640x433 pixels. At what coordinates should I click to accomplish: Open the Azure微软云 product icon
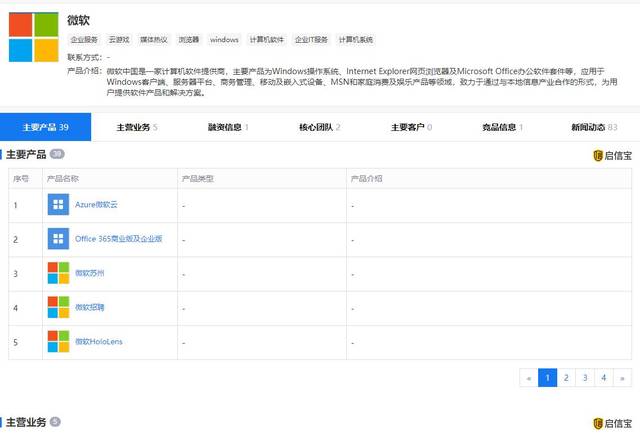[x=58, y=204]
